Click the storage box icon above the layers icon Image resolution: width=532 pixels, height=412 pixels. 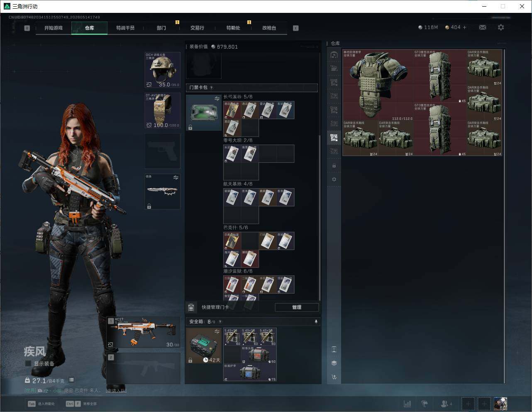click(334, 349)
